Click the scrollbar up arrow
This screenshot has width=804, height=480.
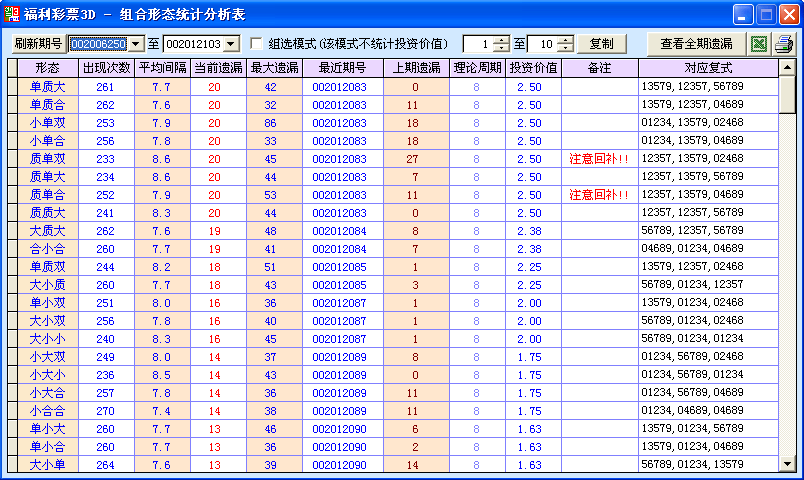[787, 68]
